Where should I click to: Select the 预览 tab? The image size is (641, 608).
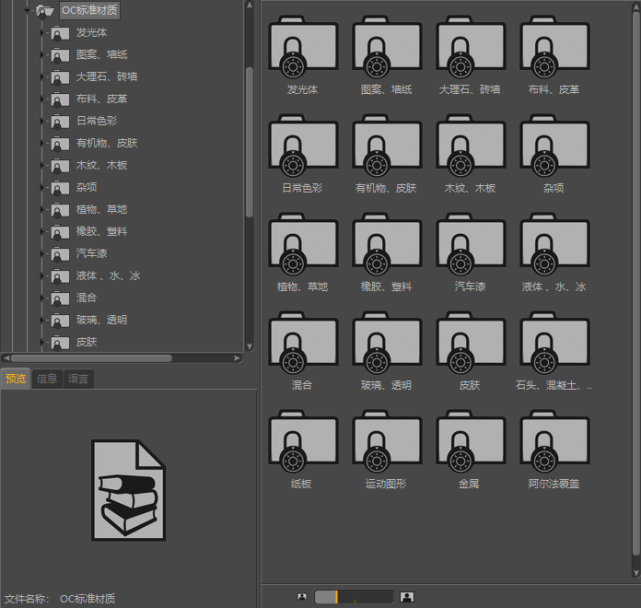(16, 379)
